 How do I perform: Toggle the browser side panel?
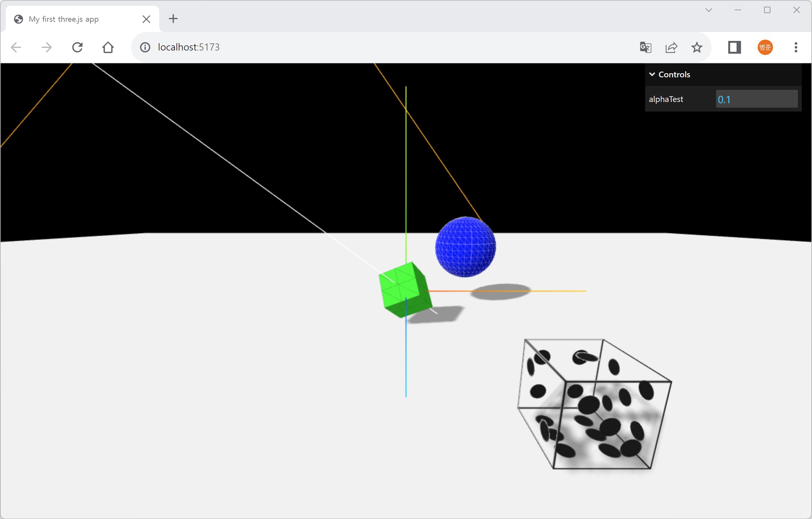pos(734,47)
